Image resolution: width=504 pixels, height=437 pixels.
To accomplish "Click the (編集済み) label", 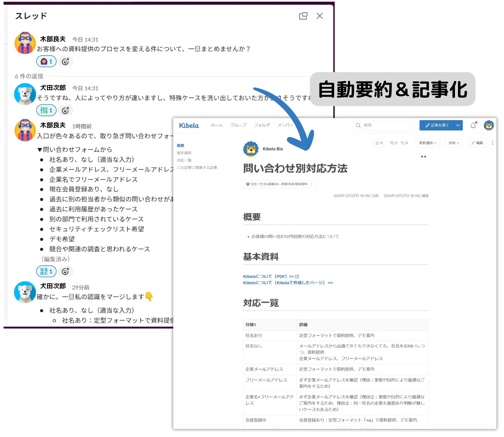I will (55, 259).
